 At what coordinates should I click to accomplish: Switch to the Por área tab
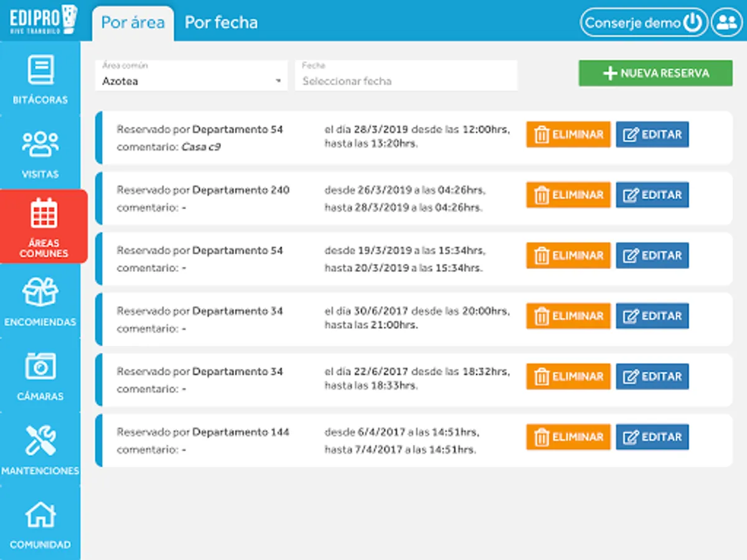click(x=133, y=23)
